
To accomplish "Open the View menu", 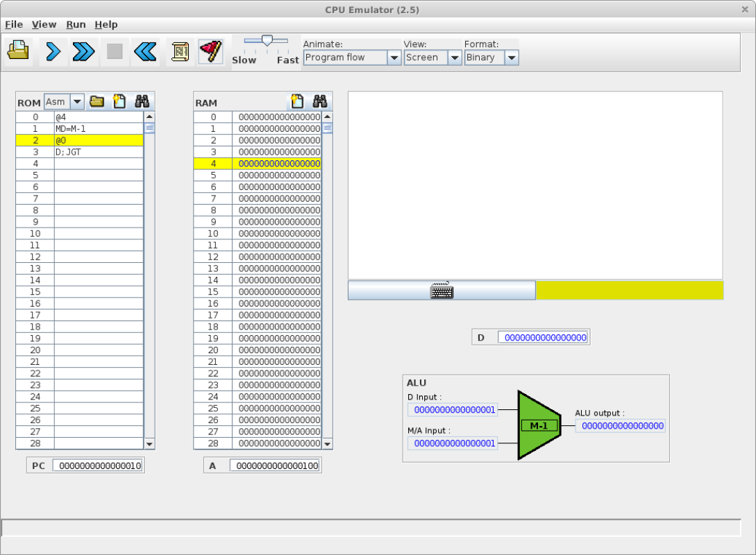I will click(44, 24).
